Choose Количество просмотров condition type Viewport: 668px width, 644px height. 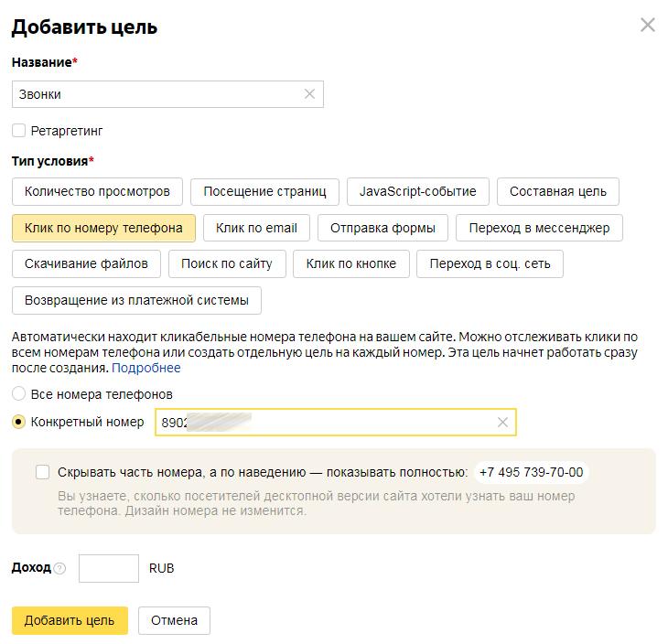(97, 191)
